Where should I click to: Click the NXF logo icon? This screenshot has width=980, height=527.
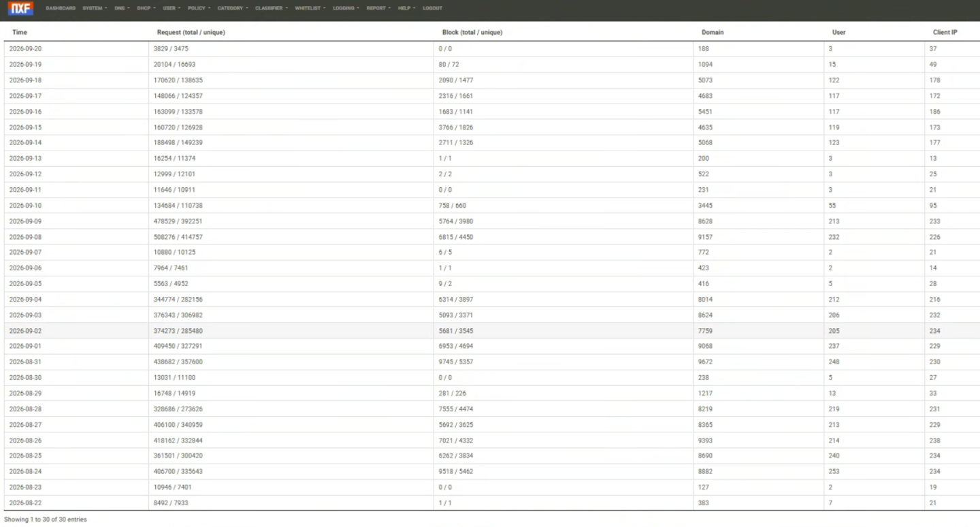[20, 8]
